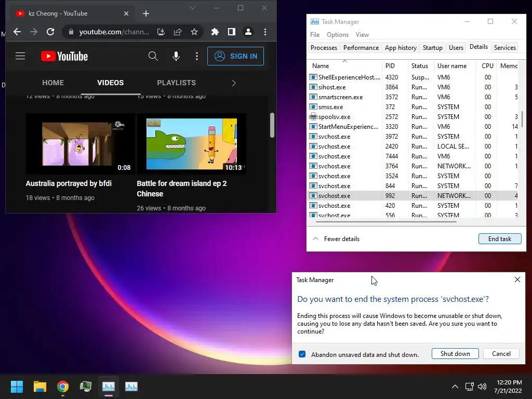The width and height of the screenshot is (532, 399).
Task: Open Task Manager Options menu
Action: point(338,35)
